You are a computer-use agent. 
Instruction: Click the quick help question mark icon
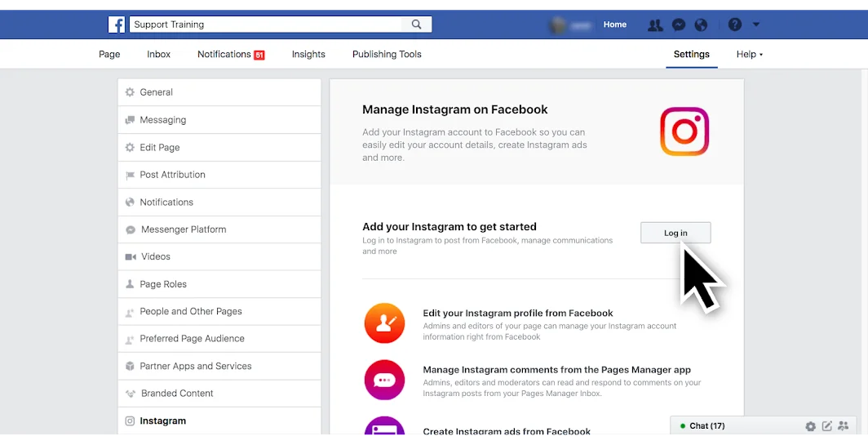point(734,24)
